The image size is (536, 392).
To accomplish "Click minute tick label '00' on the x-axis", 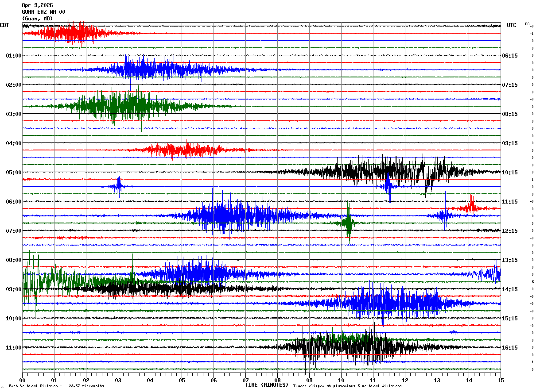I will click(x=23, y=380).
